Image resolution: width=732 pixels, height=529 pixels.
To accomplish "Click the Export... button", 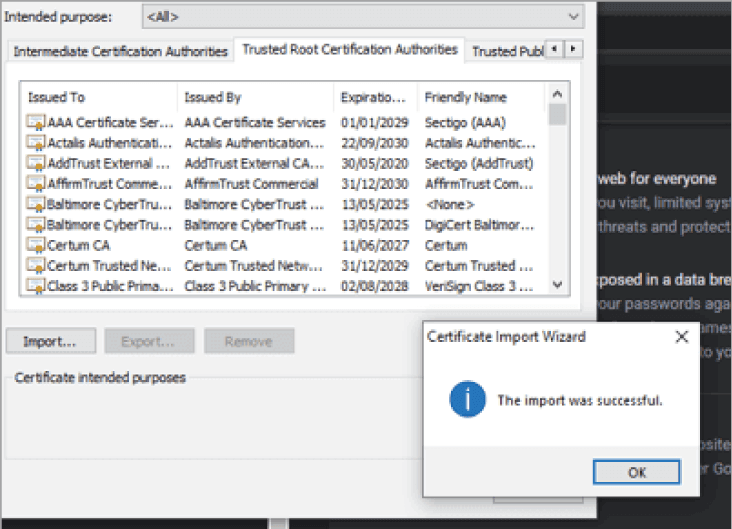I will tap(149, 341).
